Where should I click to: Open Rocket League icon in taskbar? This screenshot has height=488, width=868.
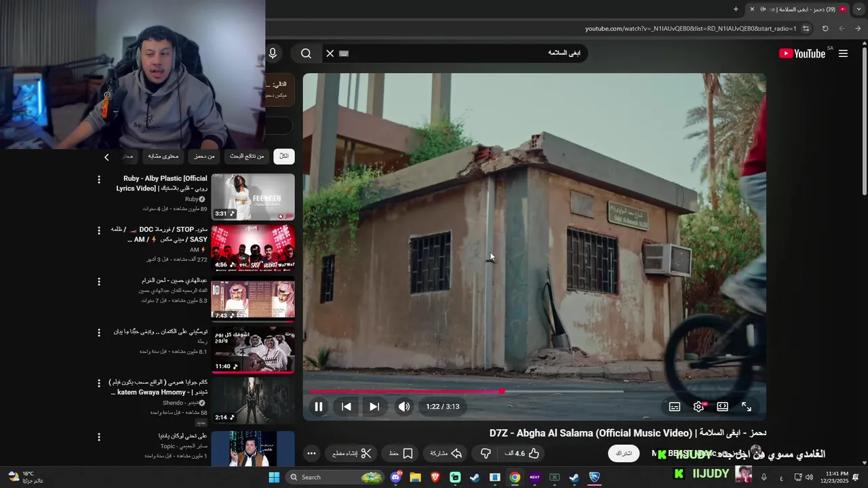(x=594, y=477)
